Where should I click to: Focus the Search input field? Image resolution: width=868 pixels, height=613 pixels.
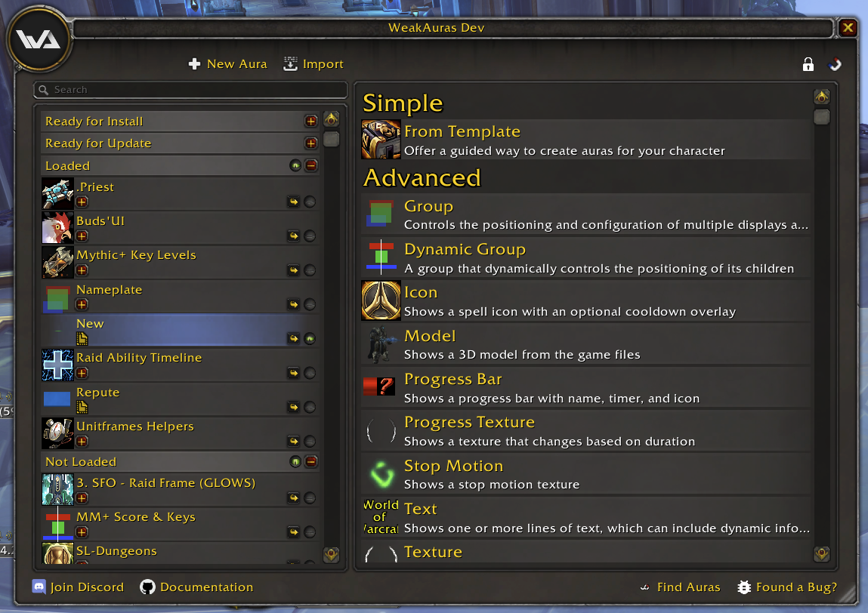[190, 90]
